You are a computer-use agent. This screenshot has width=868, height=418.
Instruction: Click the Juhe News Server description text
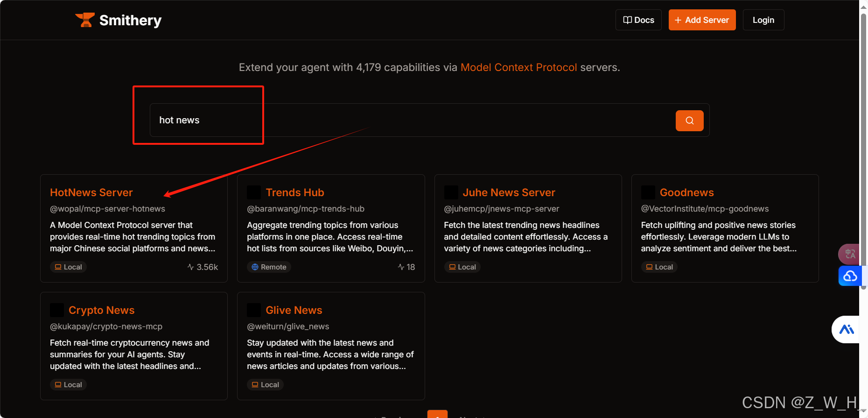[526, 237]
